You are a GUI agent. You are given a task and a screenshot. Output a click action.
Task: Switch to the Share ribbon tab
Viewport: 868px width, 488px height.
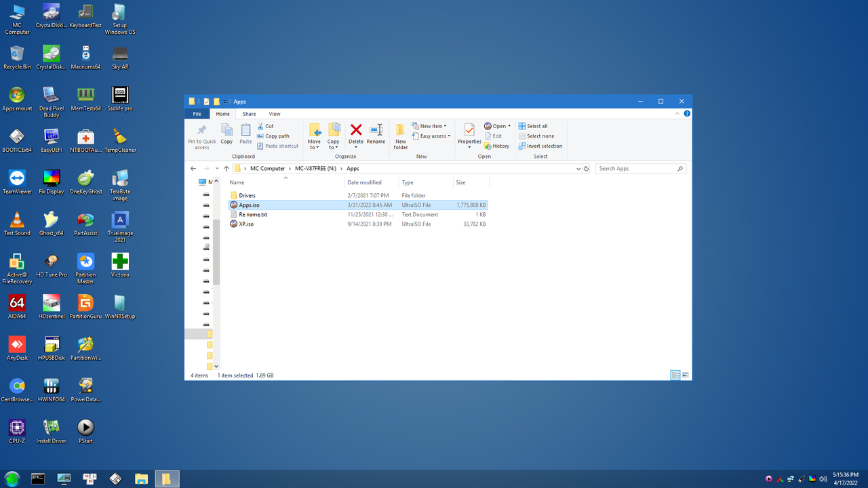click(249, 114)
